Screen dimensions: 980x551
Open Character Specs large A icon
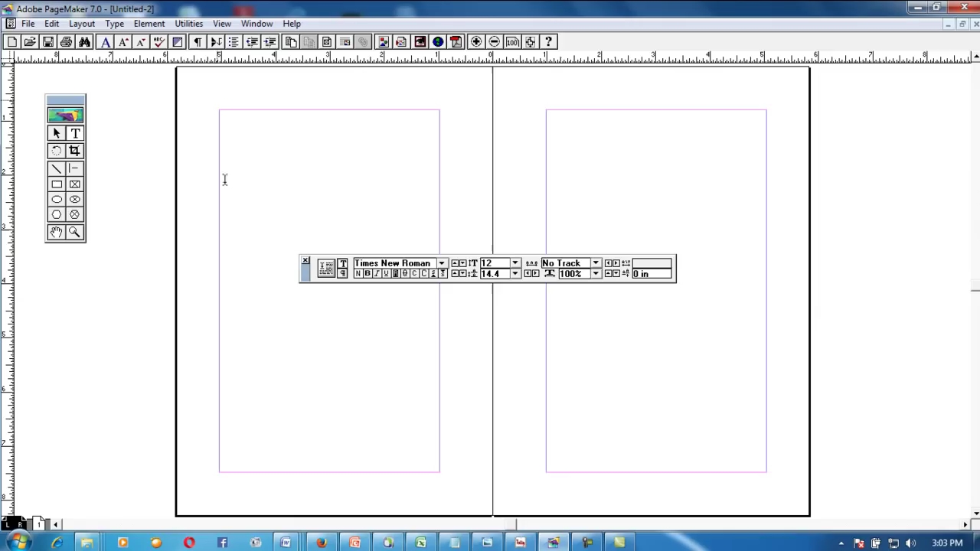point(106,42)
